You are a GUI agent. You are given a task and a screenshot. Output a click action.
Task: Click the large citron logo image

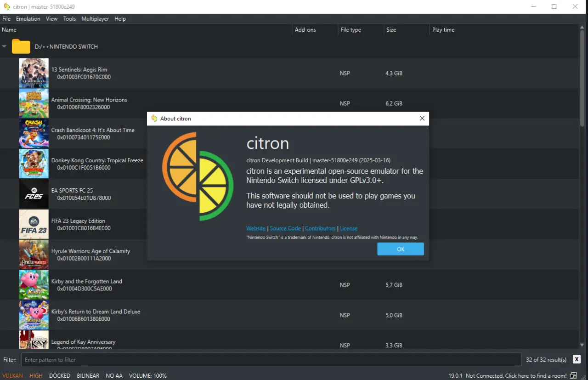[198, 176]
